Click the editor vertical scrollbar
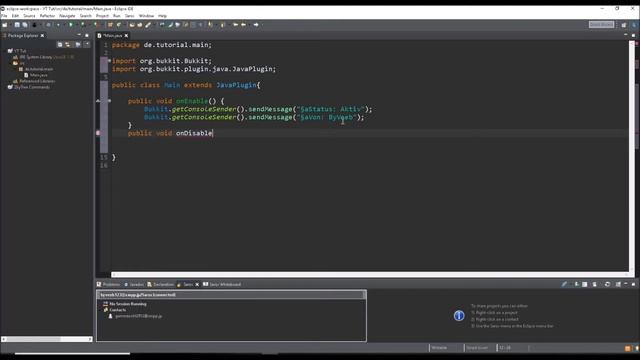Image resolution: width=640 pixels, height=360 pixels. tap(632, 157)
